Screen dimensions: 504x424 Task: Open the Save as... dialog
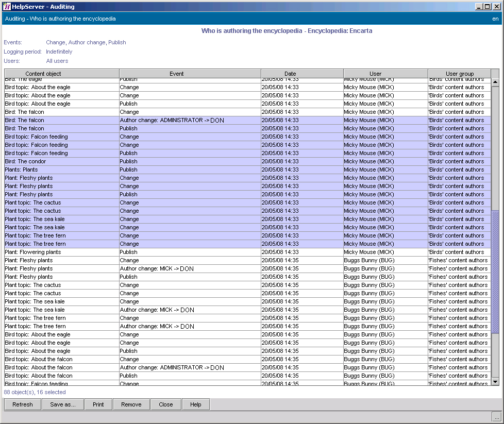63,404
